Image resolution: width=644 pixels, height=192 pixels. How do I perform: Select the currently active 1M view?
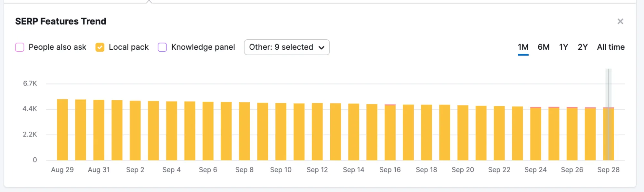pyautogui.click(x=523, y=47)
